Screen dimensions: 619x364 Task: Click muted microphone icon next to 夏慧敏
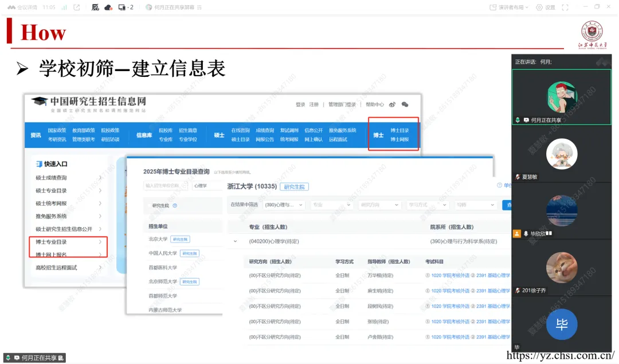tap(517, 177)
